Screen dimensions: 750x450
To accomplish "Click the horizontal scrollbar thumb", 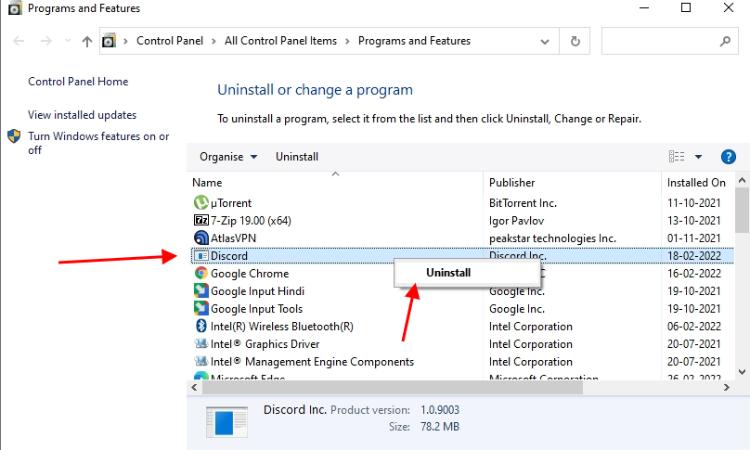I will pyautogui.click(x=392, y=388).
